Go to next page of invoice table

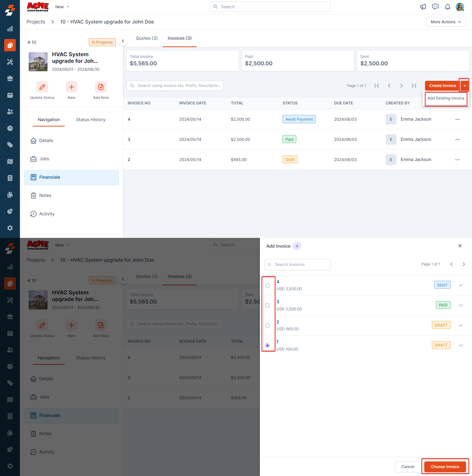402,86
